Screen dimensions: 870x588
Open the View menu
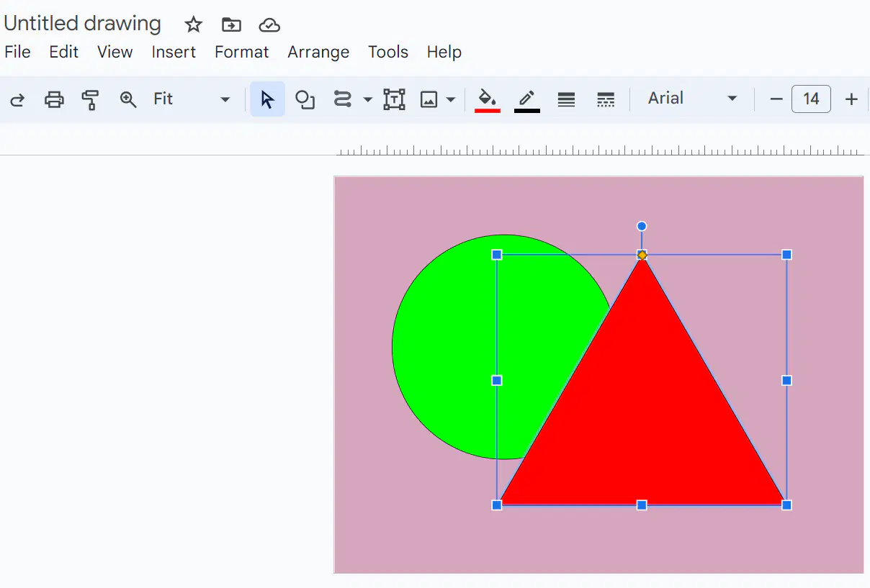pos(115,52)
